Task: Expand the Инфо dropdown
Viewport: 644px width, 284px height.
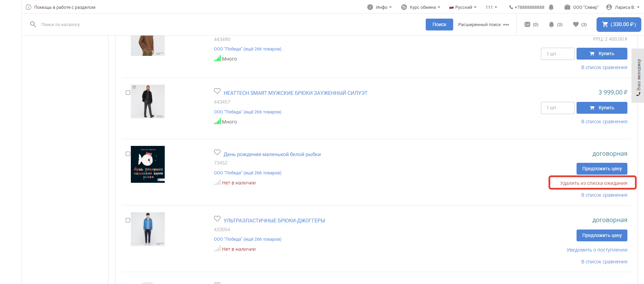Action: coord(384,7)
